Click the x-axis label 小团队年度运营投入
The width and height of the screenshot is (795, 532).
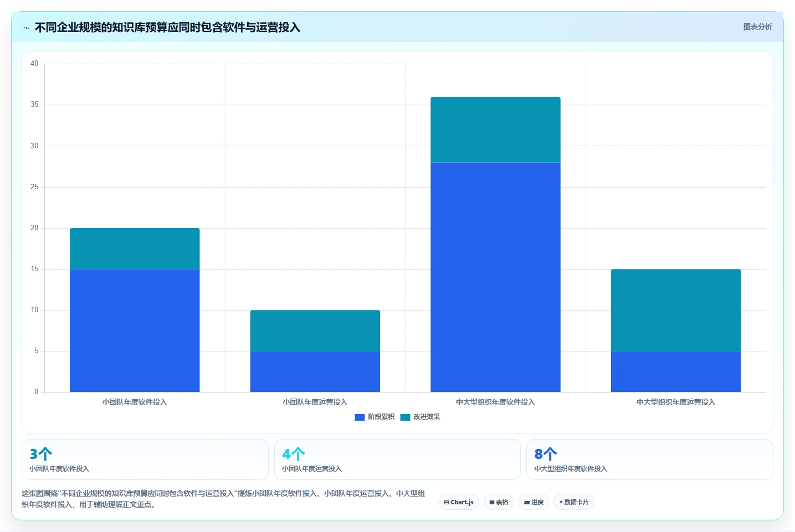pyautogui.click(x=315, y=402)
